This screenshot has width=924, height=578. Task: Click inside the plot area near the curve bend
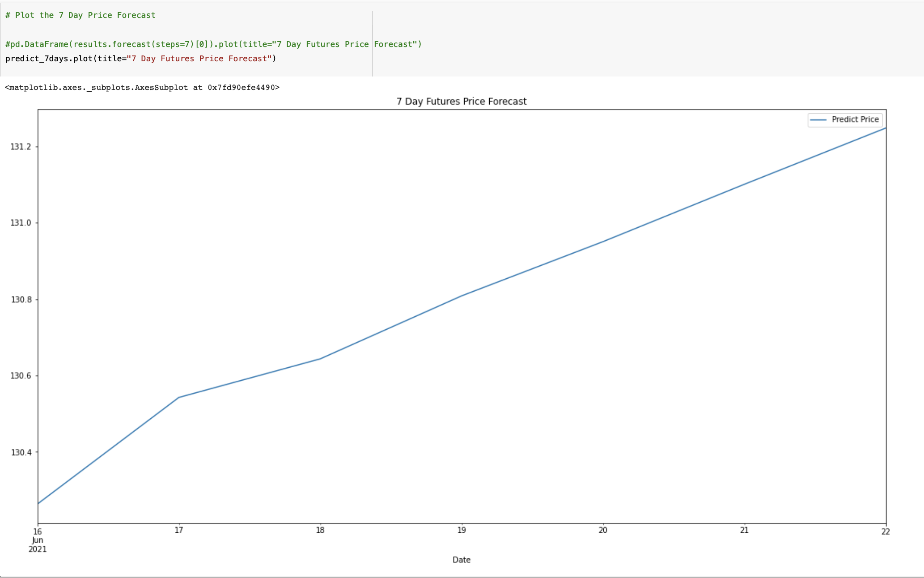pyautogui.click(x=179, y=397)
